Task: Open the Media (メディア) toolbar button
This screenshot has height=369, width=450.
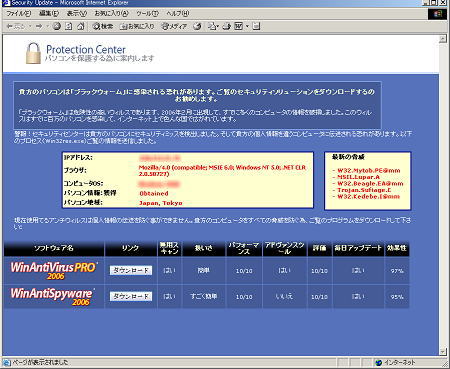Action: [174, 26]
